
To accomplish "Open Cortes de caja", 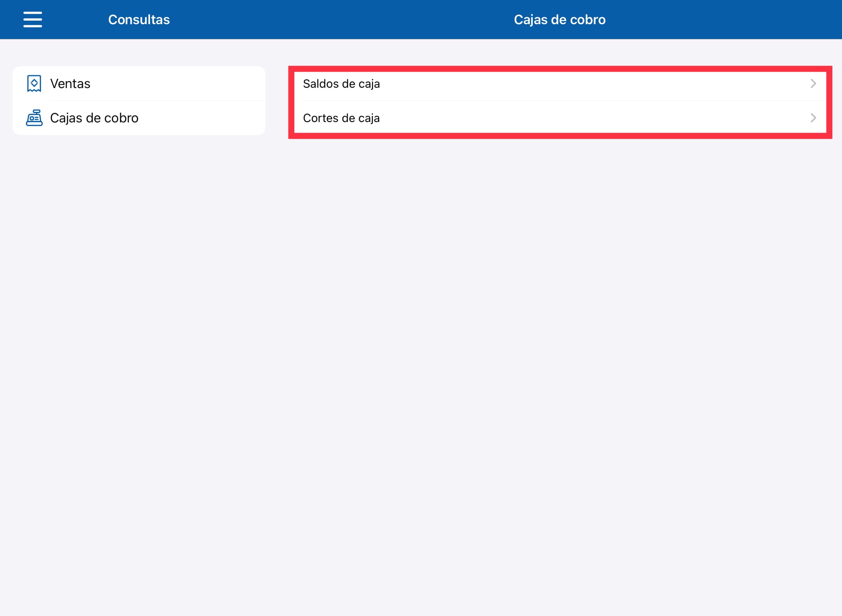I will tap(560, 118).
